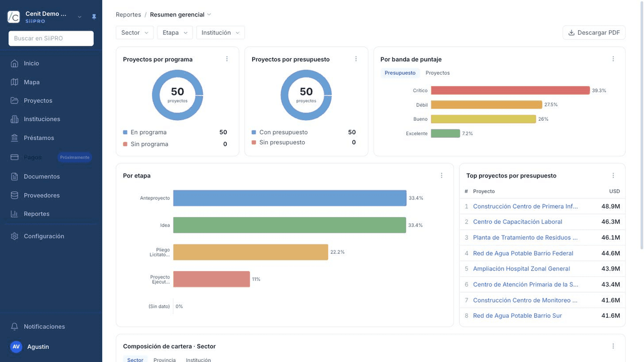Switch to the Proyectos tab in score band

(x=438, y=73)
